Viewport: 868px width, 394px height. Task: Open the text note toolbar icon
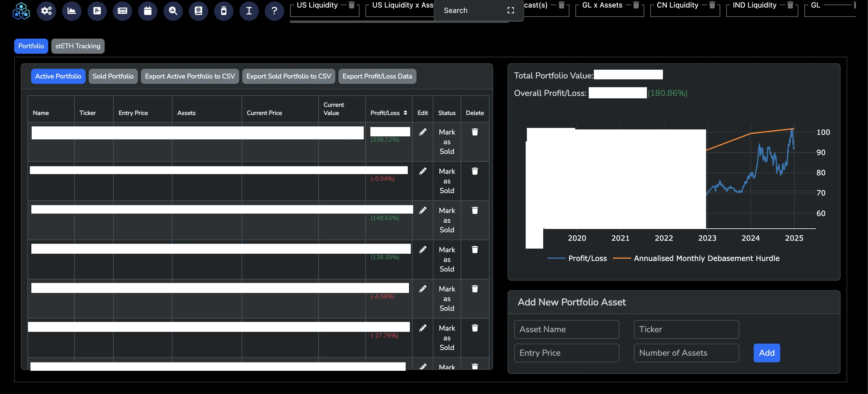pos(97,11)
